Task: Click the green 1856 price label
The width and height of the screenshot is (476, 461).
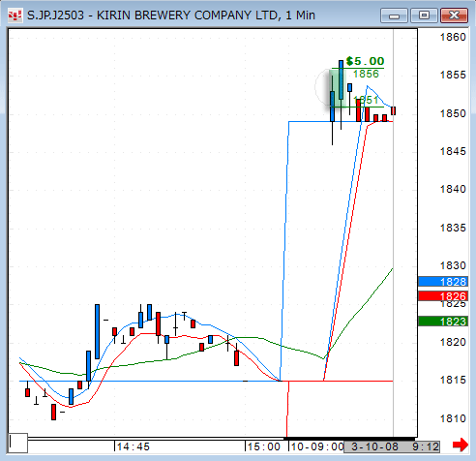Action: click(x=366, y=75)
